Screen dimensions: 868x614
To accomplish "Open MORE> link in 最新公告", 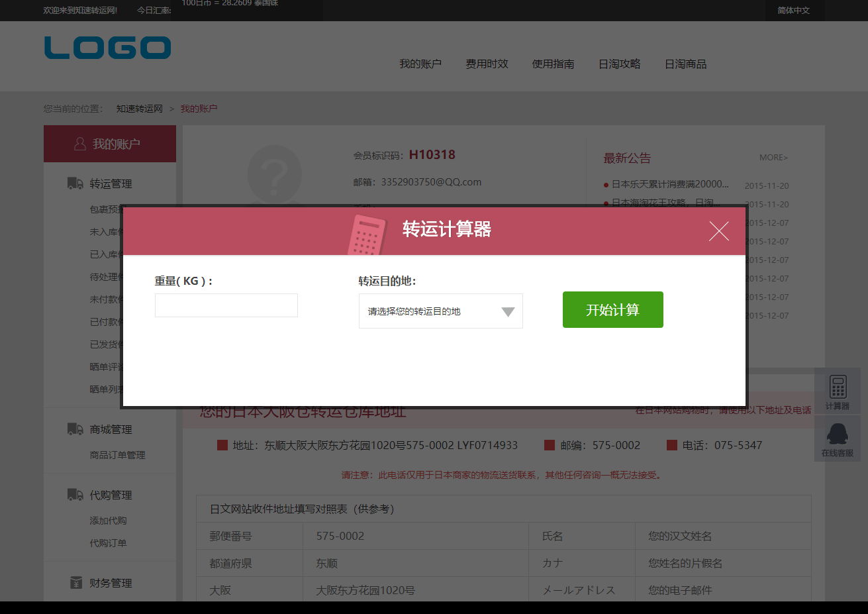I will 773,158.
